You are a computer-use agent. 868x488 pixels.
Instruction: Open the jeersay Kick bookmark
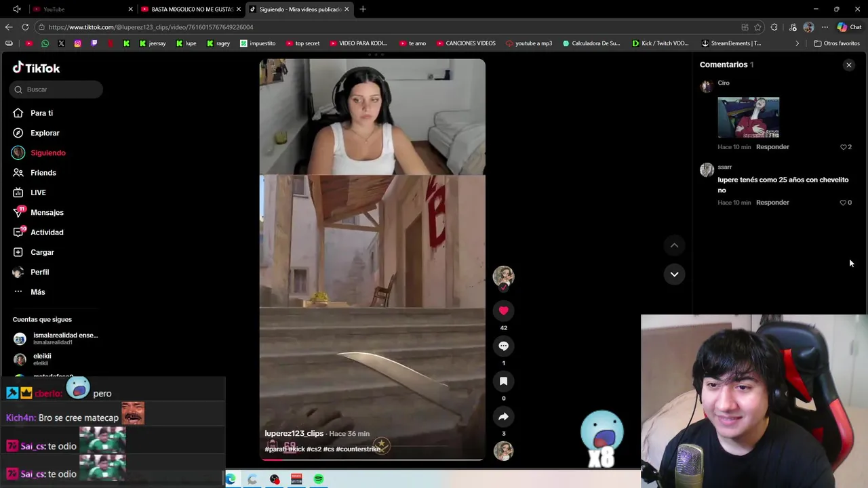tap(153, 43)
